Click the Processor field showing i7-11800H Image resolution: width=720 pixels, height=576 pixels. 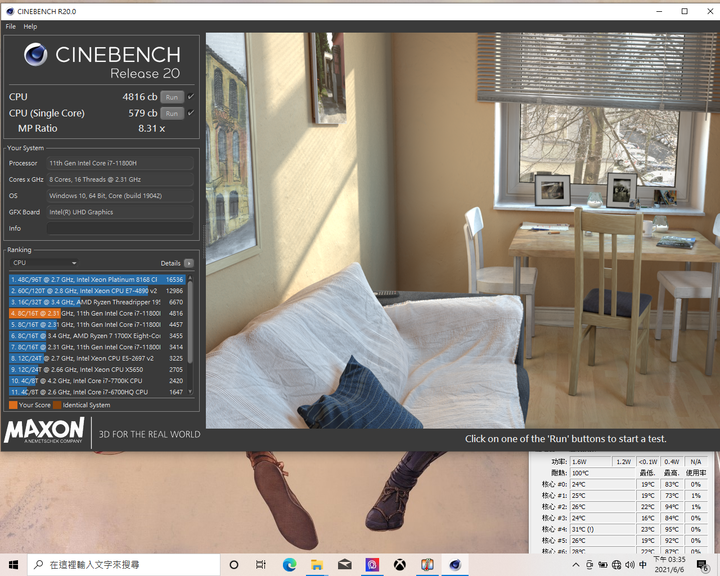pyautogui.click(x=120, y=163)
